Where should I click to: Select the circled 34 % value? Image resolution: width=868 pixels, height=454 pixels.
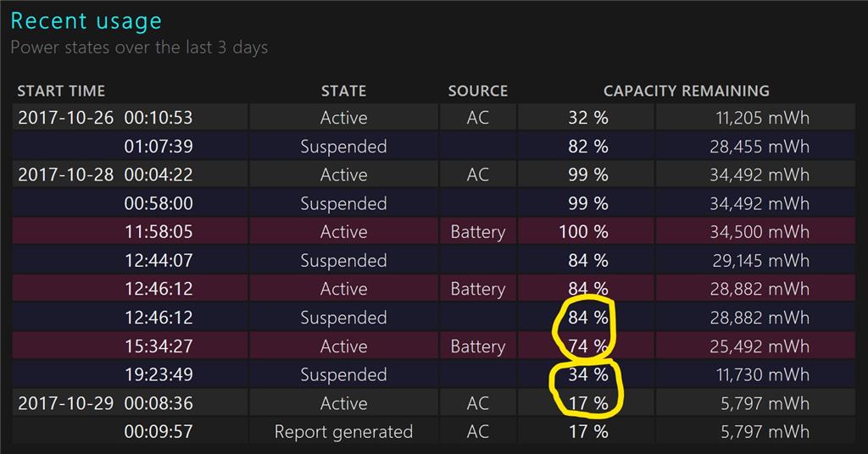[587, 374]
